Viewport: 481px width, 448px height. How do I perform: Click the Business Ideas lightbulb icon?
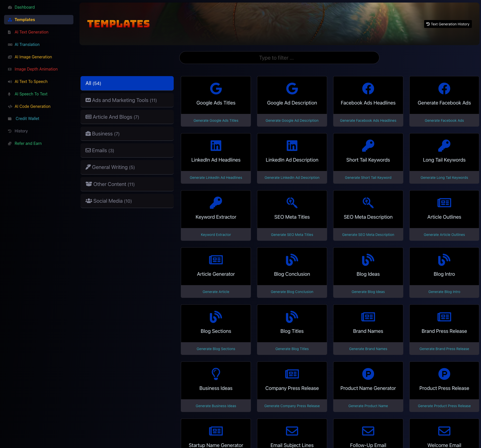pos(216,374)
